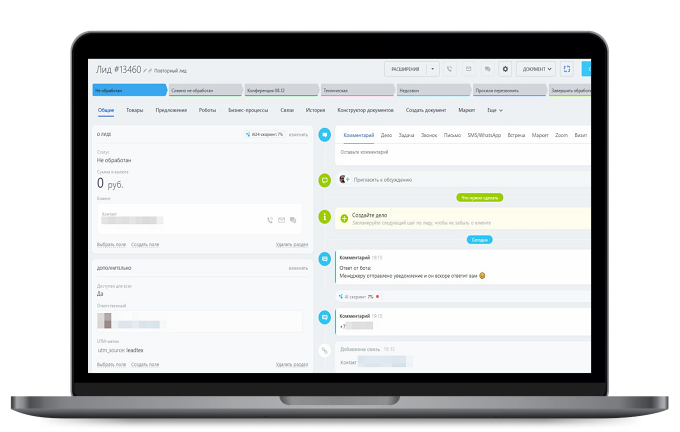Viewport: 680px width, 432px height.
Task: Click the green info icon beside Создайте дело
Action: tap(324, 216)
